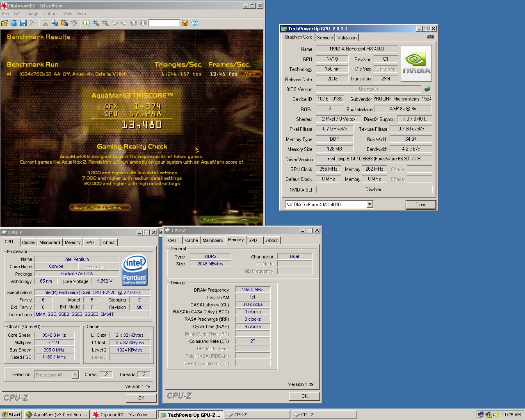Switch to Clipboard01 - IrfanView taskbar button
This screenshot has width=525, height=420.
pos(124,415)
